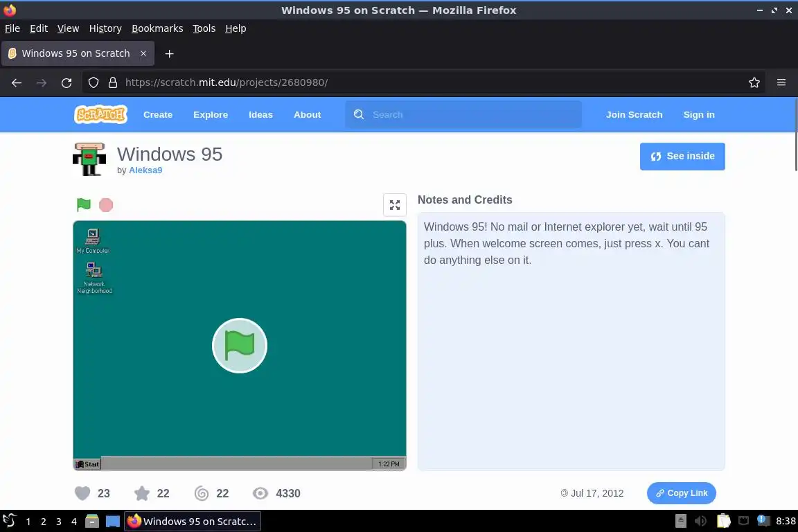Click the Explore nav link
This screenshot has width=798, height=532.
[211, 114]
